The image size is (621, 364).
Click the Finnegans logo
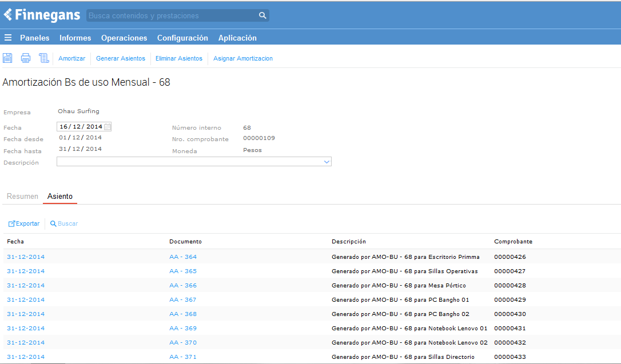(x=41, y=15)
